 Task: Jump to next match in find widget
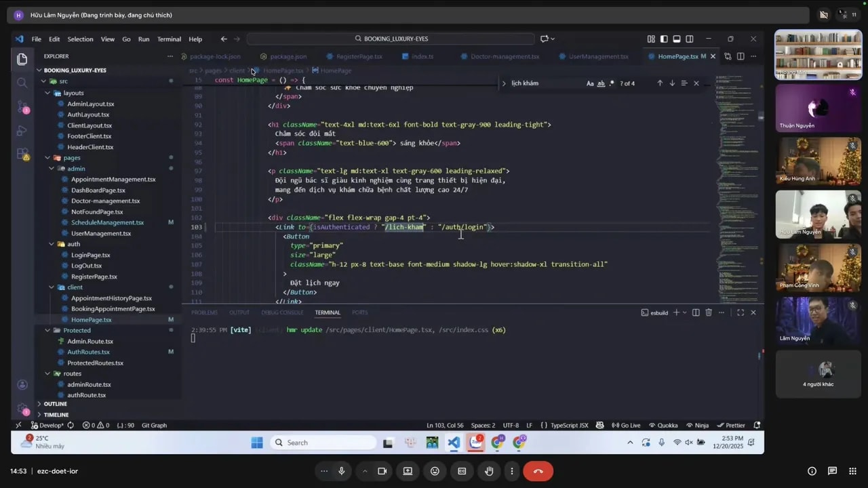672,83
